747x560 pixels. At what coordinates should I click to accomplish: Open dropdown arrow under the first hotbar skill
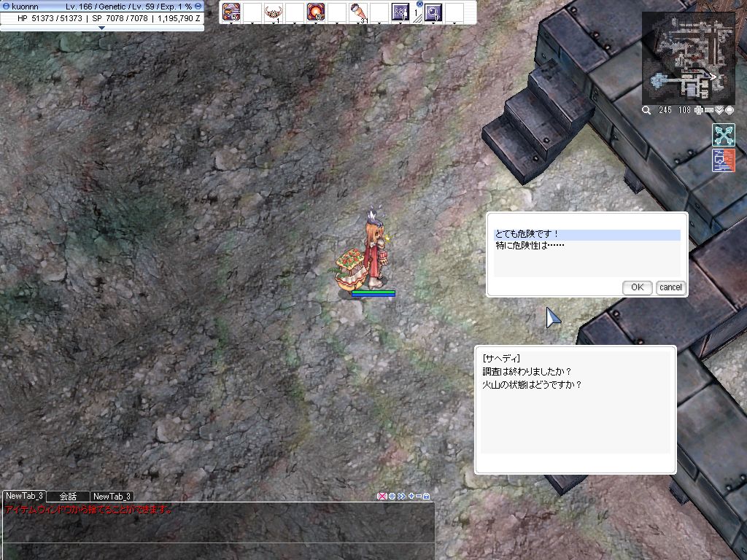tap(231, 23)
